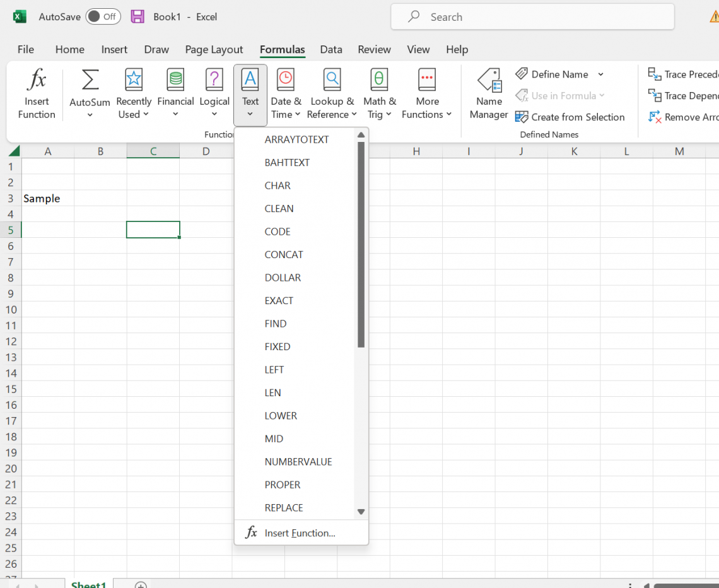Open the Financial functions book icon

[175, 81]
